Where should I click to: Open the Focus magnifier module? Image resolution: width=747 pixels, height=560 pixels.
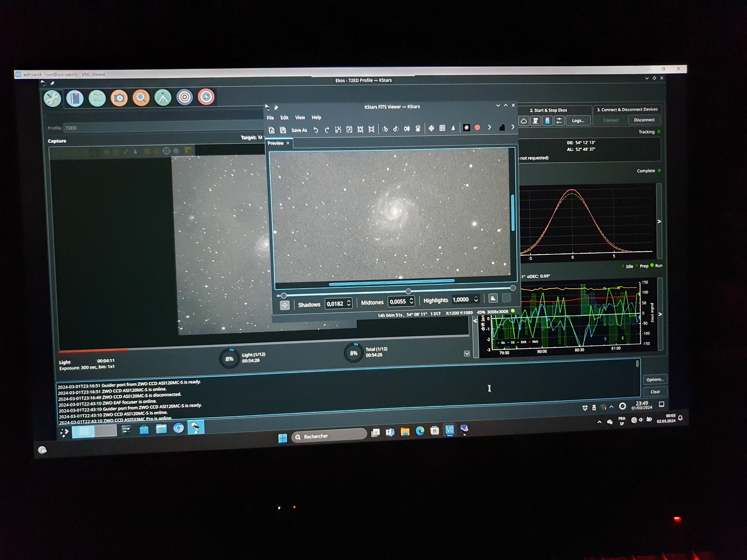click(141, 98)
